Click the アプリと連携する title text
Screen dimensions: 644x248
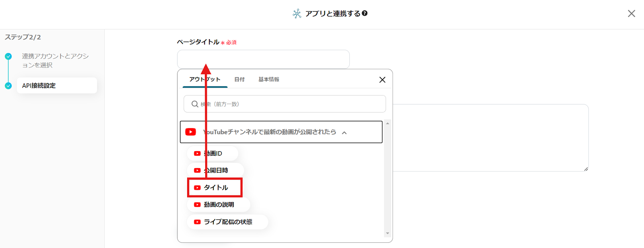(333, 14)
